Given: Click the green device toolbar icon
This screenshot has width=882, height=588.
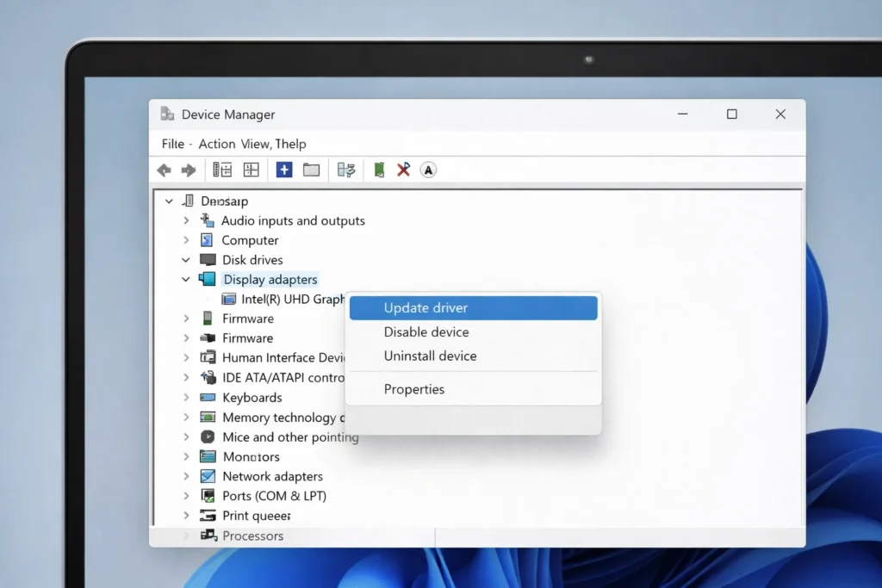Looking at the screenshot, I should coord(379,170).
